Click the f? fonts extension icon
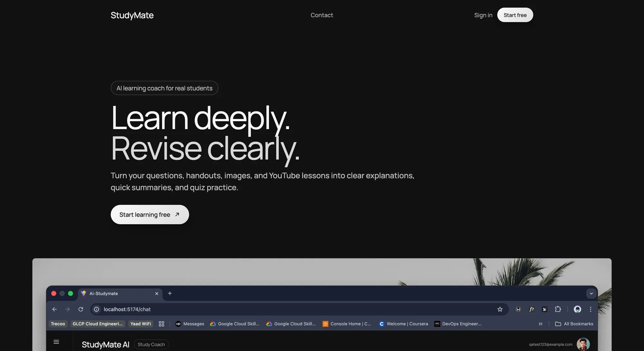Viewport: 644px width, 351px height. click(531, 309)
